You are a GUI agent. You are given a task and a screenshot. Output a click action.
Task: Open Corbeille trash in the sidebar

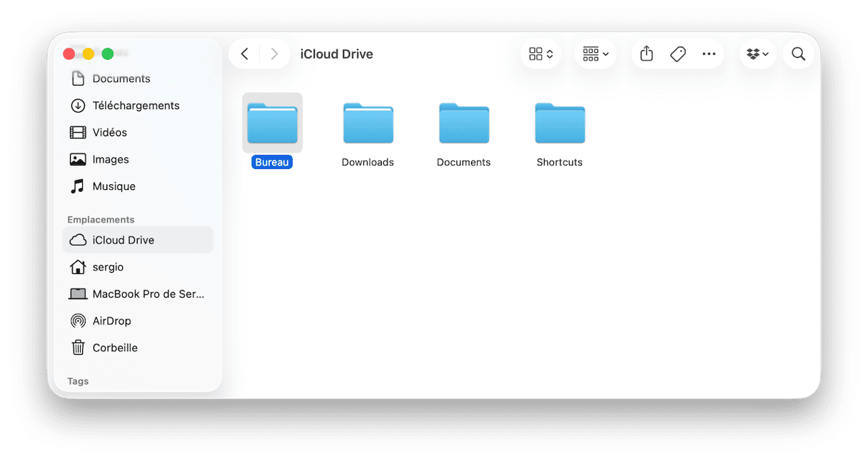(138, 348)
